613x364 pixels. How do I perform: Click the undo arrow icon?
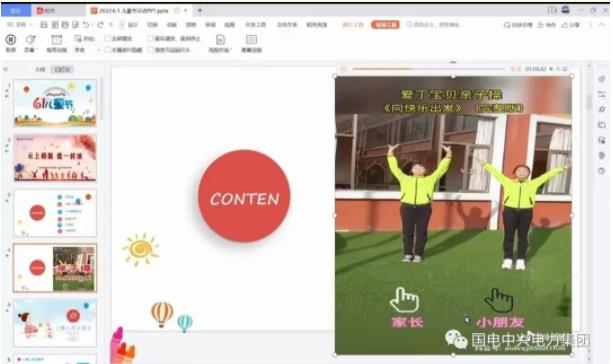[86, 25]
